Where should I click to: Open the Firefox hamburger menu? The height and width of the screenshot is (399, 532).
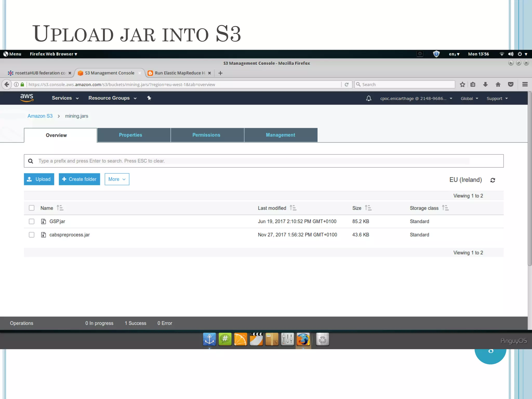(525, 84)
